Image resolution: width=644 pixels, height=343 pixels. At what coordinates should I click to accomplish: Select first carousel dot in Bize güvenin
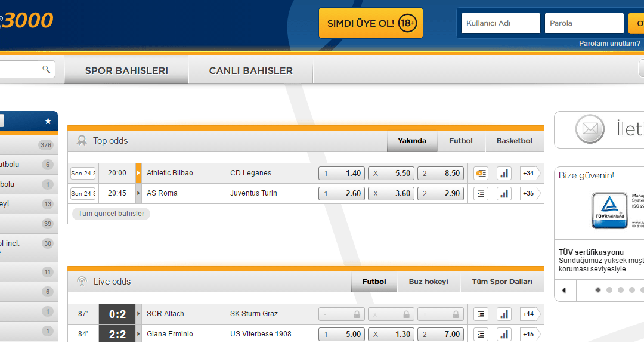[x=598, y=290]
